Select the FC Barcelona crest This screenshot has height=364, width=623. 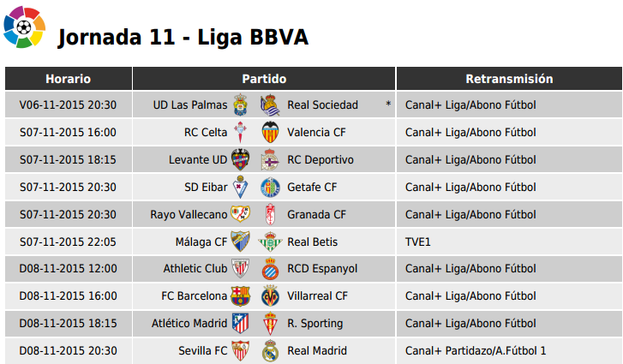(x=241, y=296)
